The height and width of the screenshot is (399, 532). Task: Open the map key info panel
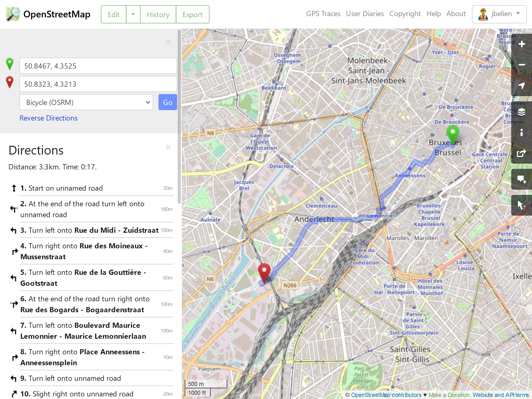(522, 133)
